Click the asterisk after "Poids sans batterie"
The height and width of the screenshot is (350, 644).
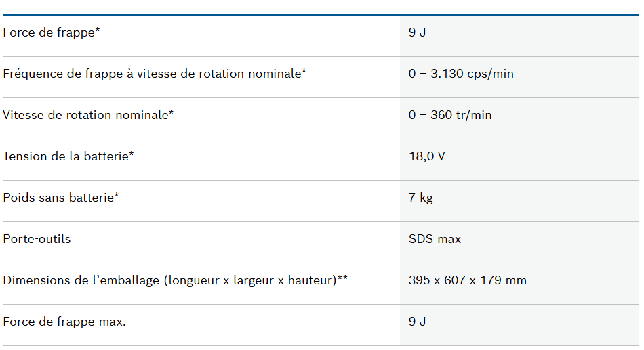pos(117,196)
